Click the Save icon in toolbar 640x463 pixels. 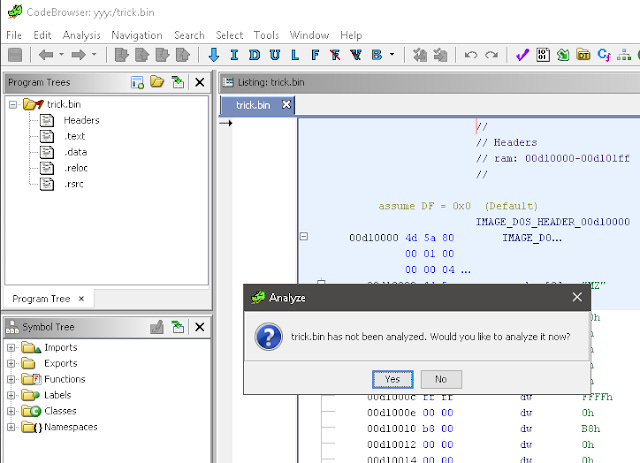click(15, 55)
